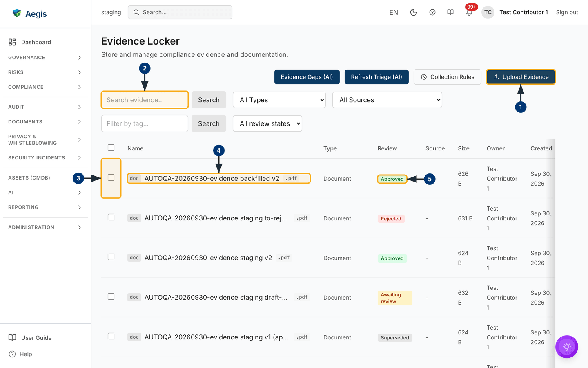Viewport: 588px width, 368px height.
Task: Expand the Documents section chevron
Action: (80, 122)
